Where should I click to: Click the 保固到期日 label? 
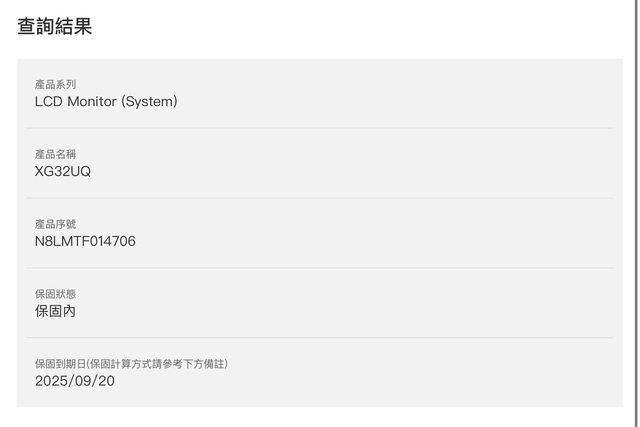60,364
